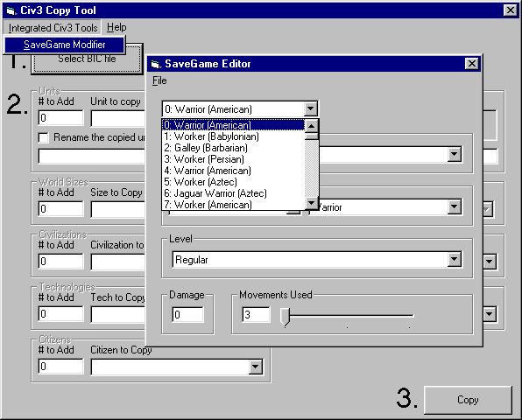The width and height of the screenshot is (522, 420).
Task: Enable Rename the copied unit checkbox
Action: [x=44, y=137]
